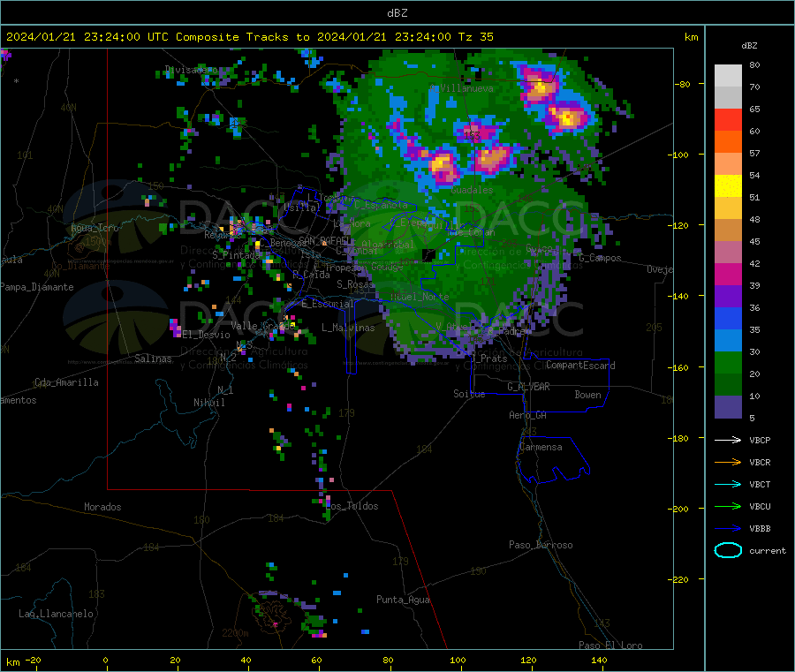Click the Bowen place label

click(x=587, y=395)
